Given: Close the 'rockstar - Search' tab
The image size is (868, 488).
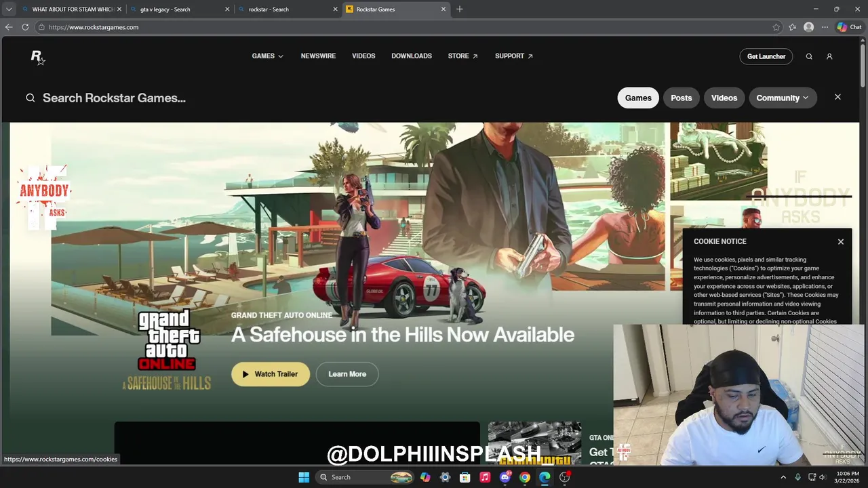Looking at the screenshot, I should 335,9.
